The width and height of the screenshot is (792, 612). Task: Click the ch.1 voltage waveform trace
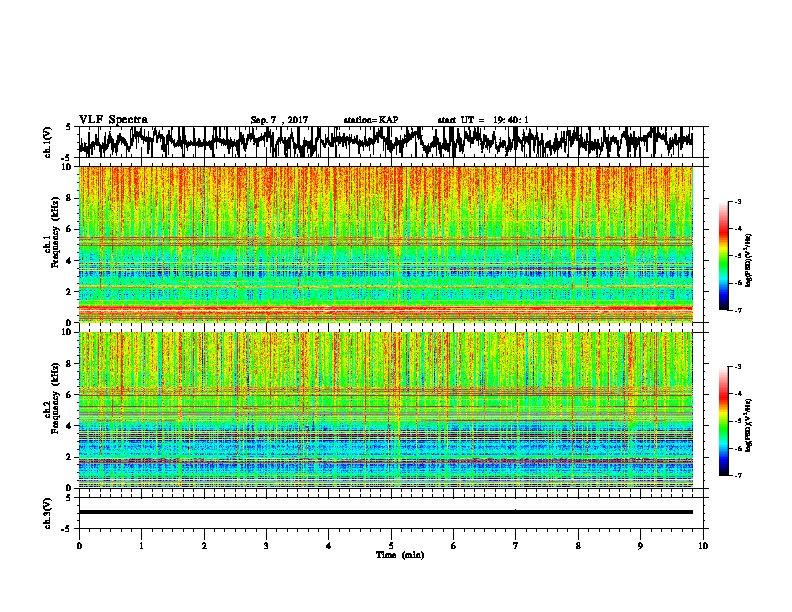(385, 142)
